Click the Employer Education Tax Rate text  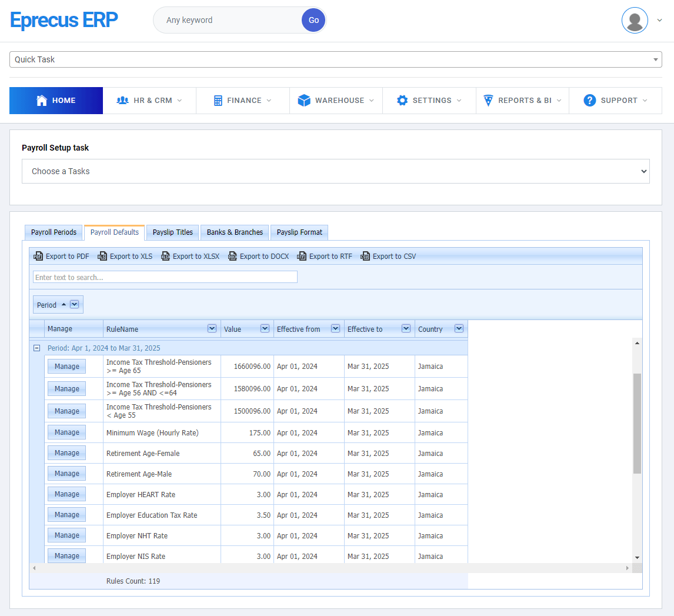click(x=152, y=515)
